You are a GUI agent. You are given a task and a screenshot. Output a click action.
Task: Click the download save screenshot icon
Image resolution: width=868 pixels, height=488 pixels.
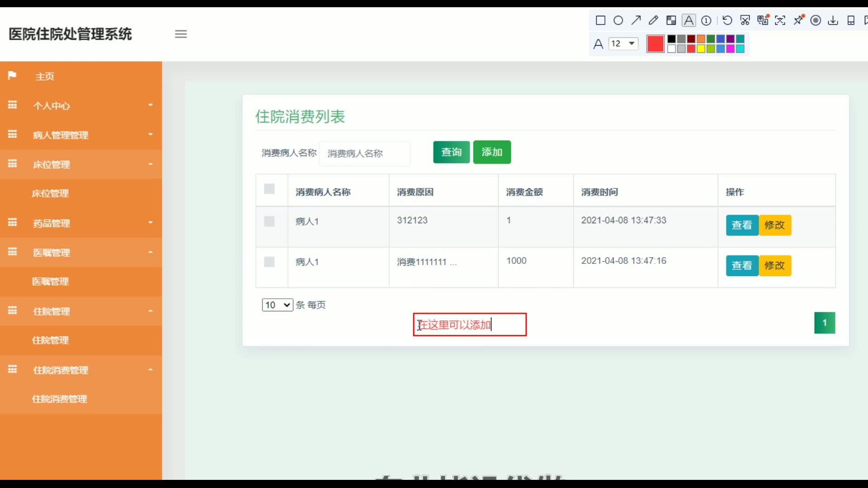[x=833, y=20]
